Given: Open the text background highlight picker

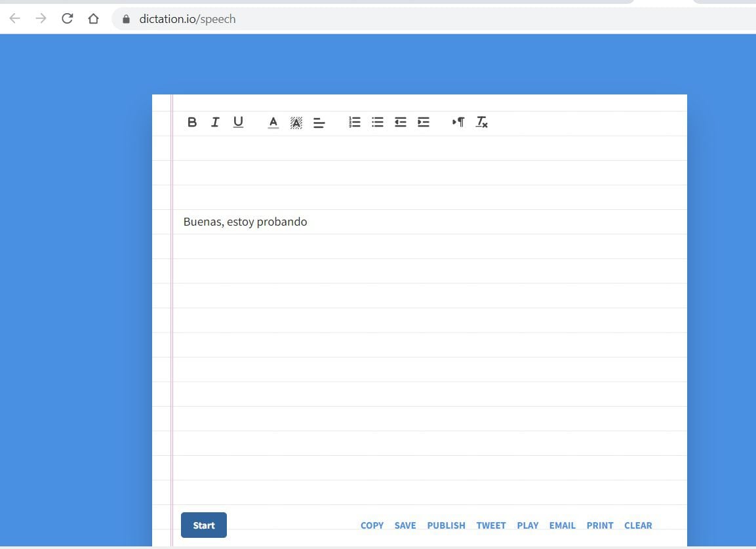Looking at the screenshot, I should point(296,122).
